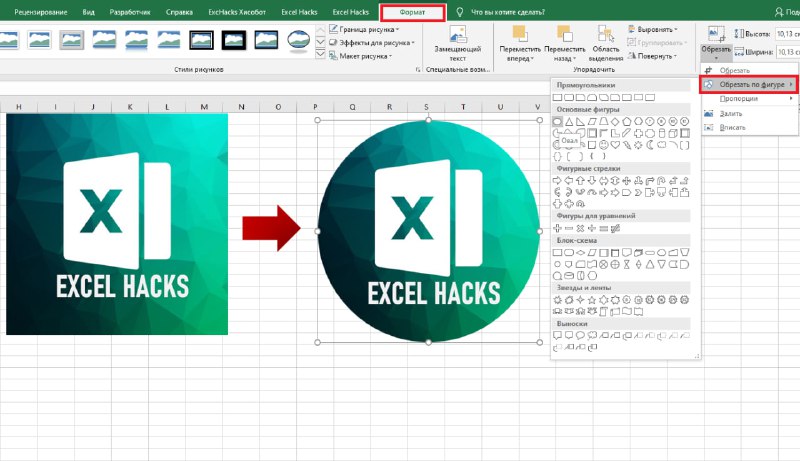The image size is (800, 461).
Task: Select column header K
Action: pos(130,107)
